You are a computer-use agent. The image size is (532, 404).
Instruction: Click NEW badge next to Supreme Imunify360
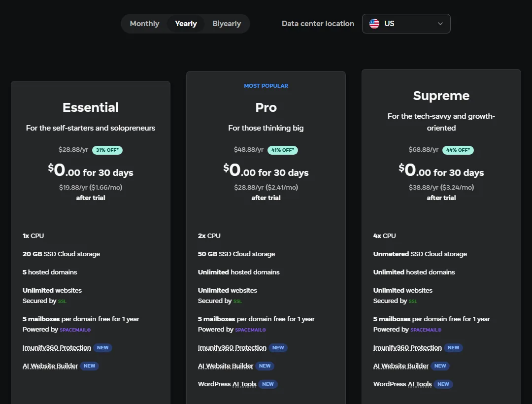(453, 348)
